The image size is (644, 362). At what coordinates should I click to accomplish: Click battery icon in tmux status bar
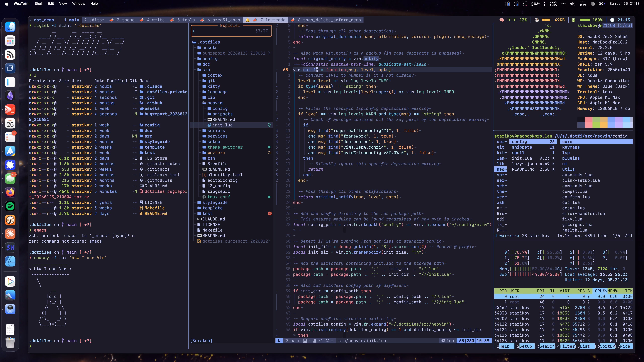click(x=573, y=20)
